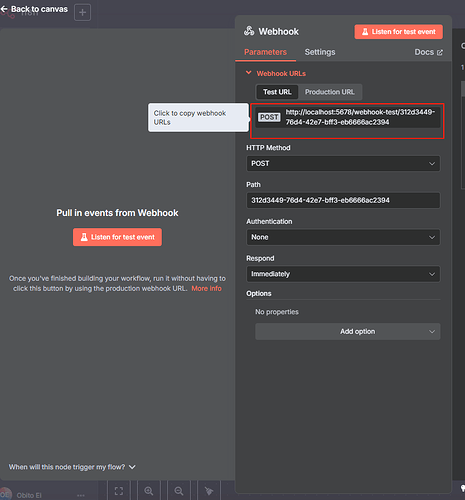Click the Back to canvas arrow
Image resolution: width=465 pixels, height=500 pixels.
(4, 9)
